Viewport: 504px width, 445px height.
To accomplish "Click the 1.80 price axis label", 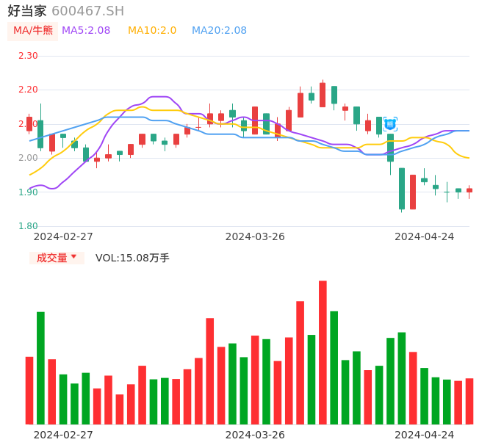I will pos(28,226).
